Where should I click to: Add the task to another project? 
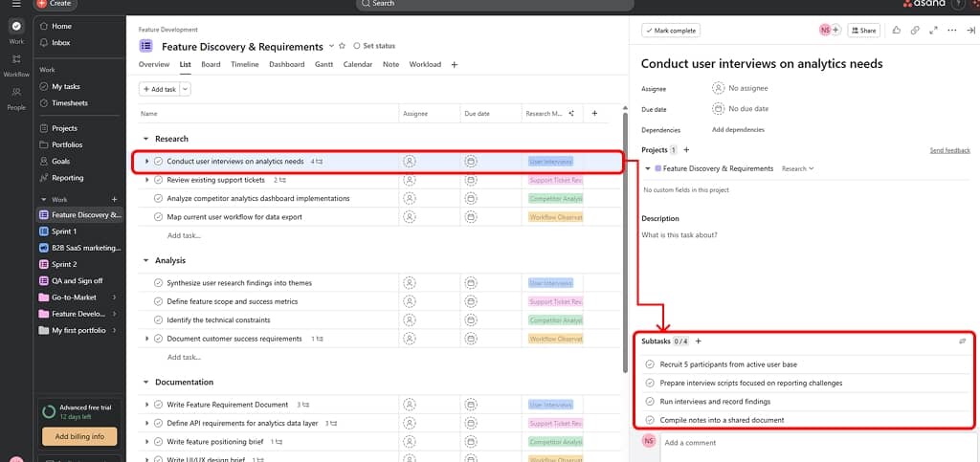point(686,150)
